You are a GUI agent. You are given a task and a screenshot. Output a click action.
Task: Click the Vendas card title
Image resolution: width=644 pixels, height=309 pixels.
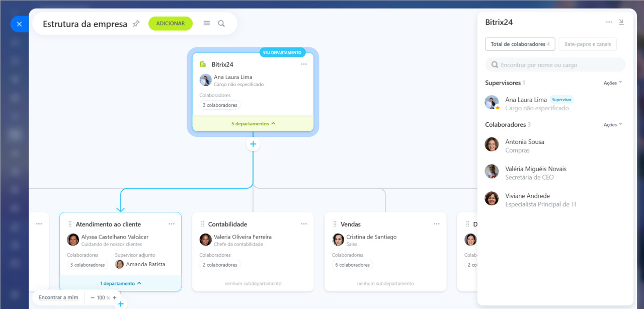351,224
